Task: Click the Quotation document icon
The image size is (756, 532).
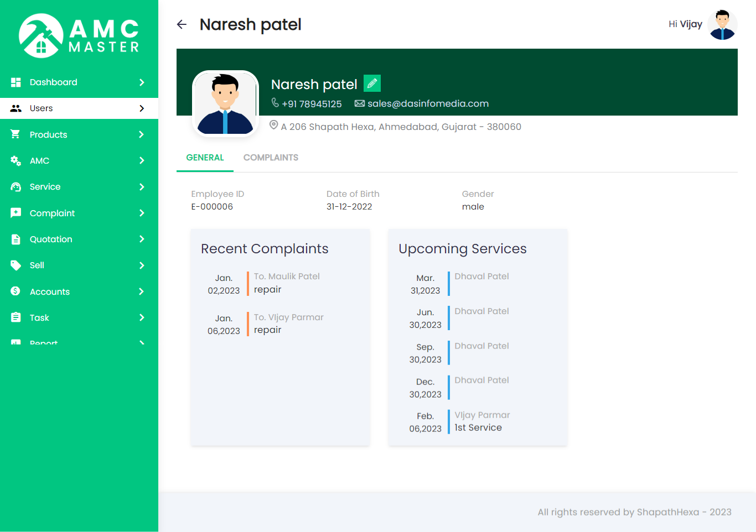Action: pyautogui.click(x=15, y=239)
